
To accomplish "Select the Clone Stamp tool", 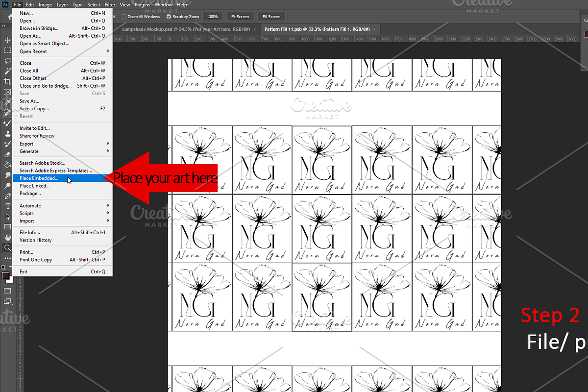I will coord(7,133).
